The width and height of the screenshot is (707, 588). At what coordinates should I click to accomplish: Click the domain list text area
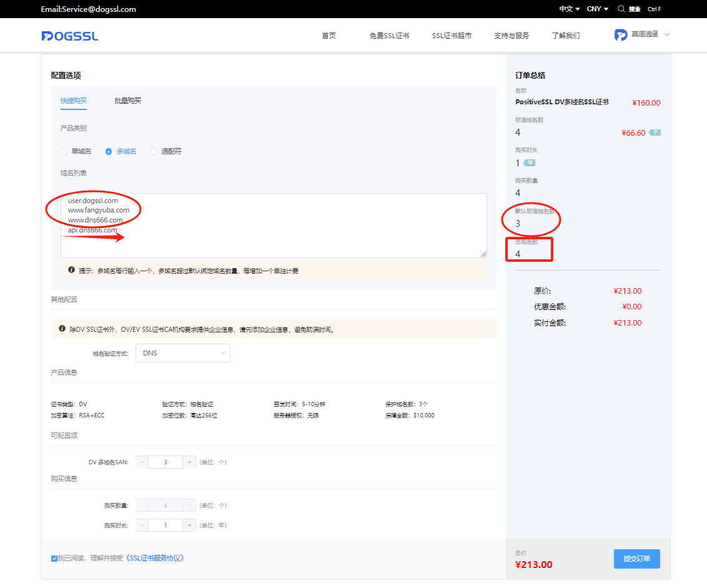tap(274, 226)
